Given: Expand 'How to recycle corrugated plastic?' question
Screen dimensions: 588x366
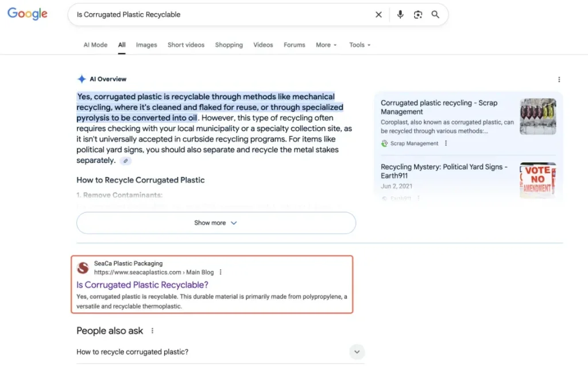Looking at the screenshot, I should tap(357, 352).
